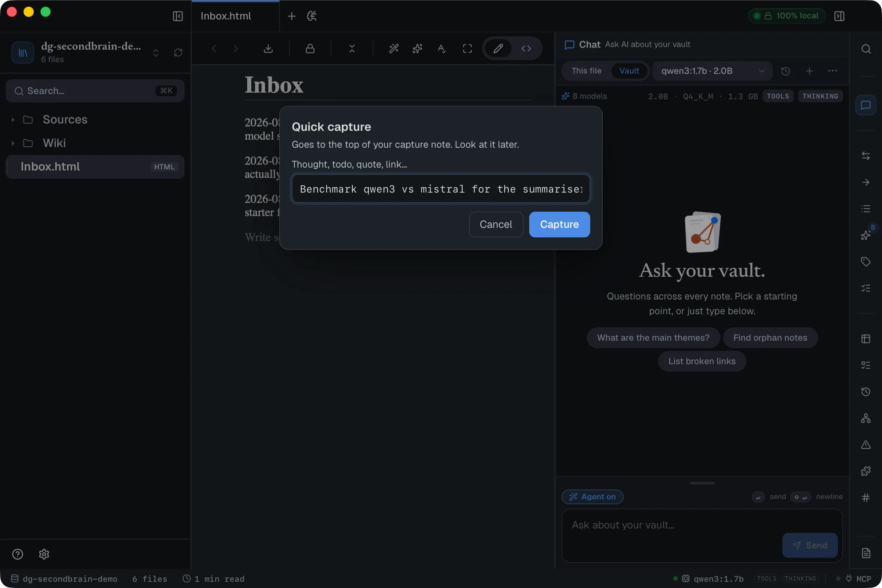
Task: Open the warnings triangle icon in right rail
Action: point(865,445)
